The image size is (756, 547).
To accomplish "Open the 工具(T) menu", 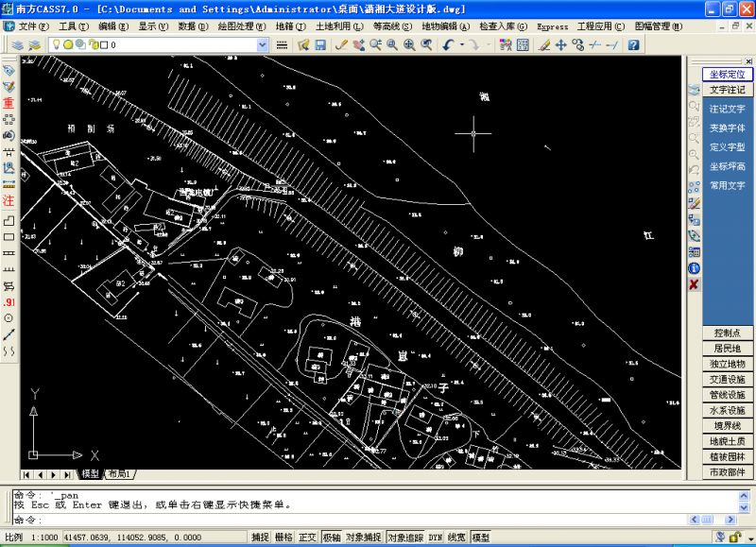I will click(74, 26).
